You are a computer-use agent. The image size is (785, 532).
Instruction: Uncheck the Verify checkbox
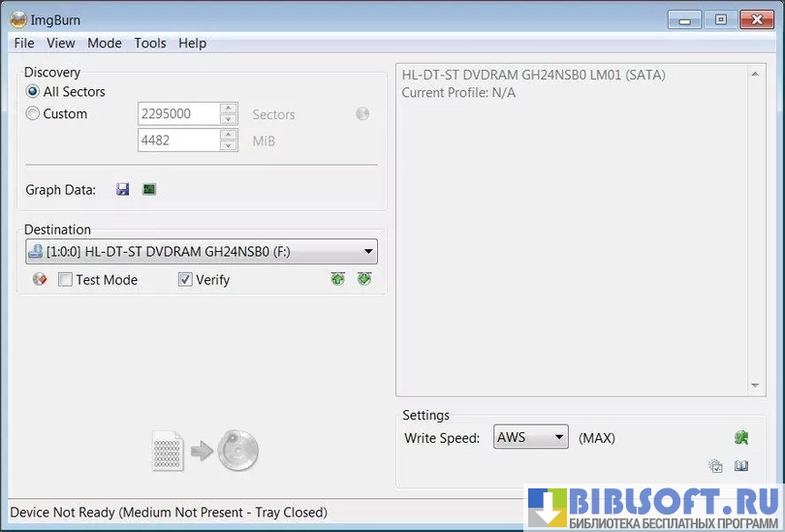[185, 280]
